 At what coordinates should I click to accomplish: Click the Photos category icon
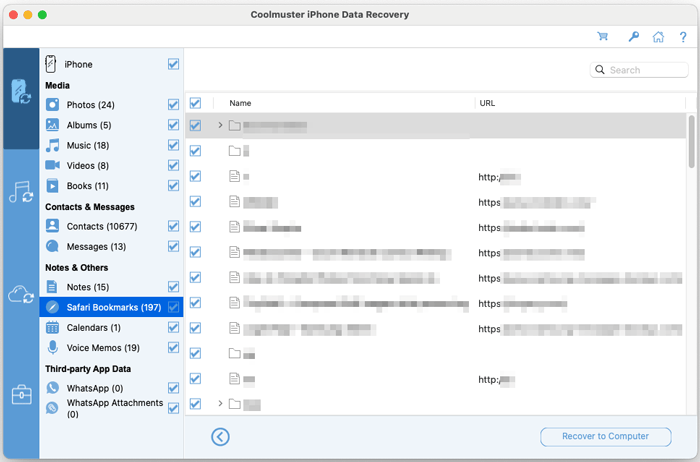click(x=52, y=104)
